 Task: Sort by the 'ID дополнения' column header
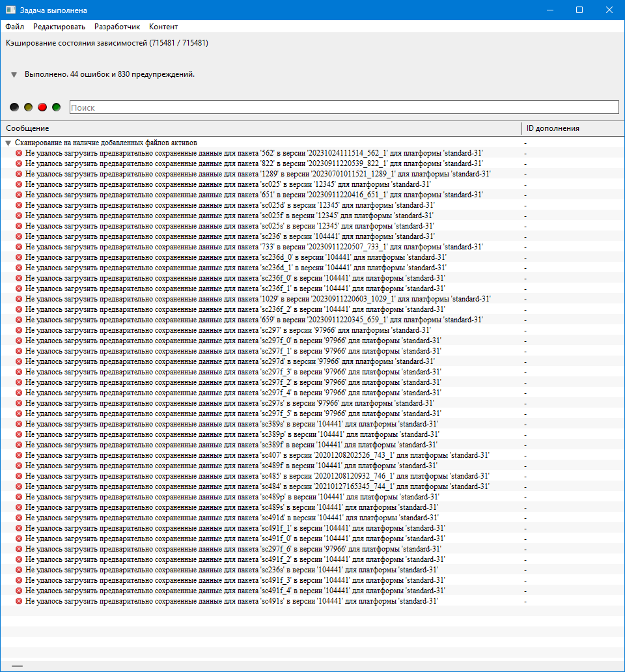(573, 128)
